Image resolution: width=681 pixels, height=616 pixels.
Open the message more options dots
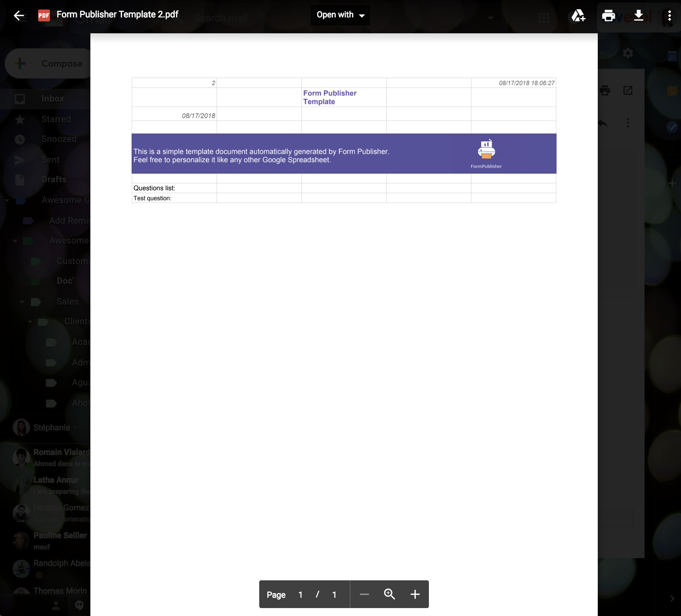[x=628, y=123]
